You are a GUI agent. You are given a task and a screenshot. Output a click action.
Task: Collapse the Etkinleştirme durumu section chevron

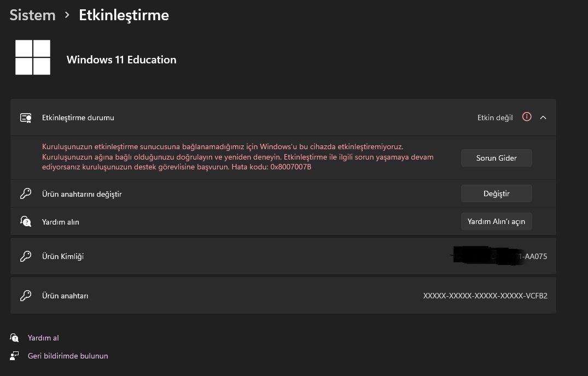[543, 117]
